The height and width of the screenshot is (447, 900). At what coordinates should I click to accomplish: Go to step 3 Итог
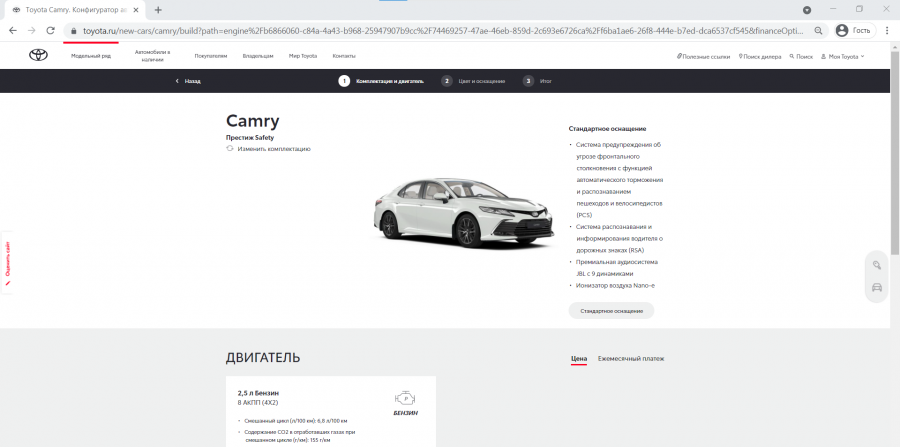[x=537, y=81]
